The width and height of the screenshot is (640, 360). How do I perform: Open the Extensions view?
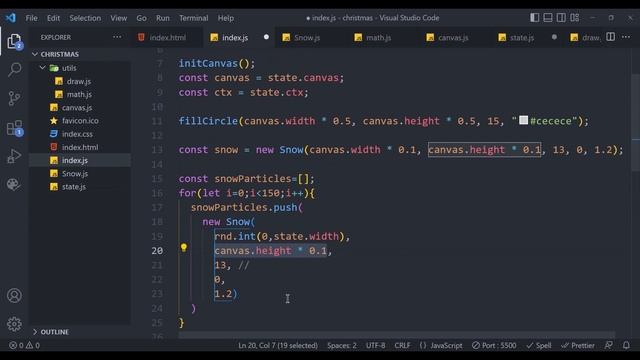pyautogui.click(x=15, y=128)
